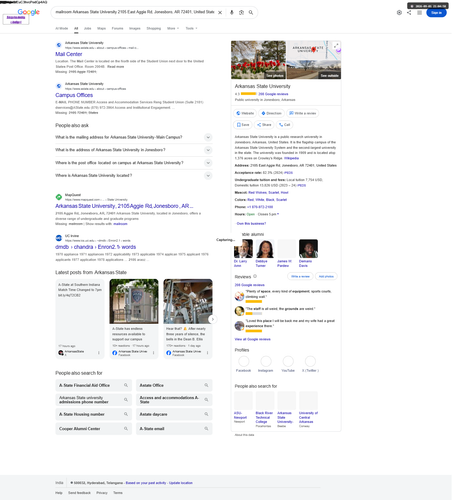The height and width of the screenshot is (500, 457).
Task: Expand map with the fullscreen icon
Action: (x=336, y=46)
